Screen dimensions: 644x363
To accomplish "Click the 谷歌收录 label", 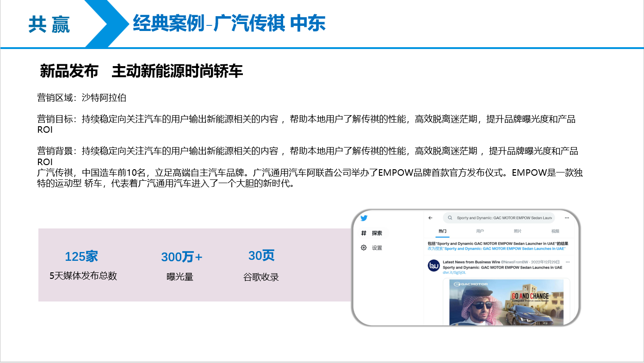I will pyautogui.click(x=261, y=277).
